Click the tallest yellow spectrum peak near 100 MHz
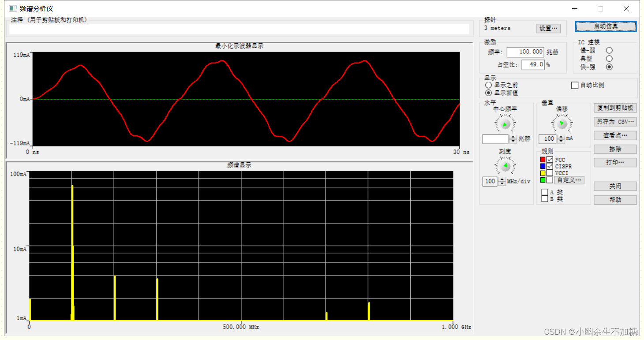This screenshot has height=340, width=644. tap(72, 252)
